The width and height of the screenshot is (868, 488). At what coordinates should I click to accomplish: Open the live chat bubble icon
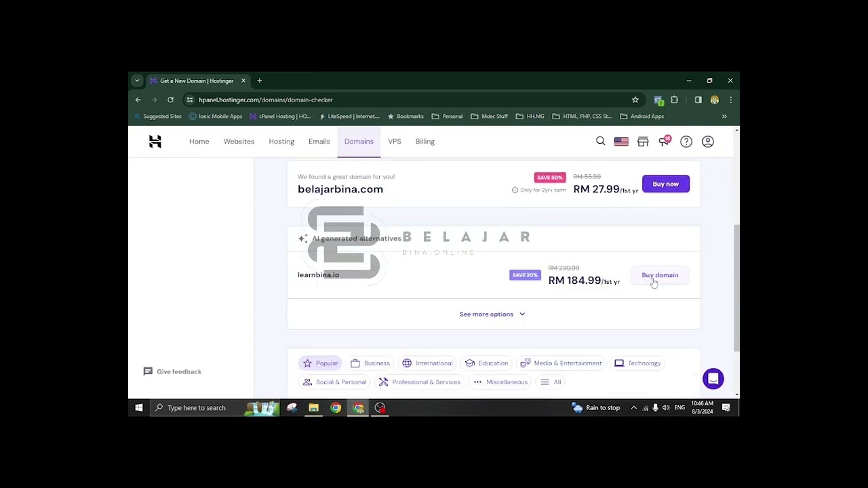click(713, 379)
